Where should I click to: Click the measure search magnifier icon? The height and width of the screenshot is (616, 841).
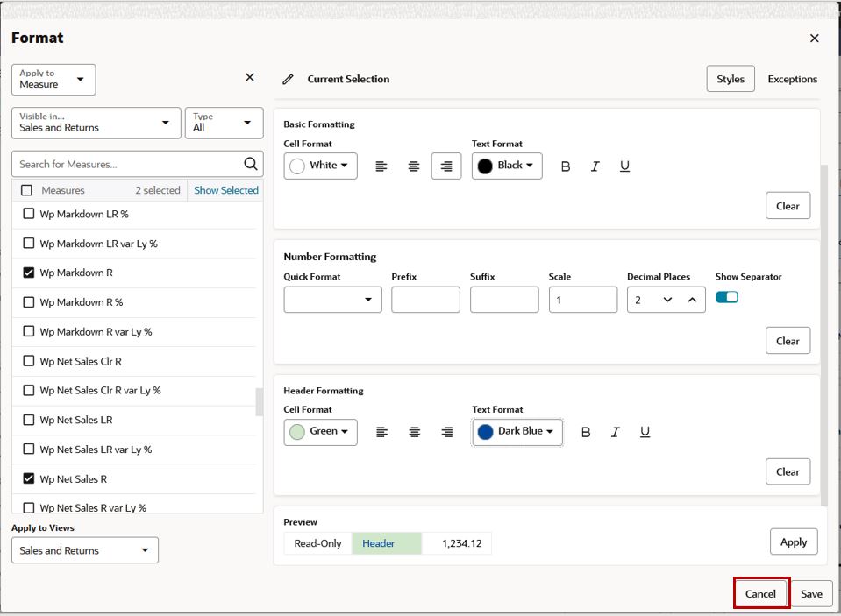coord(251,164)
